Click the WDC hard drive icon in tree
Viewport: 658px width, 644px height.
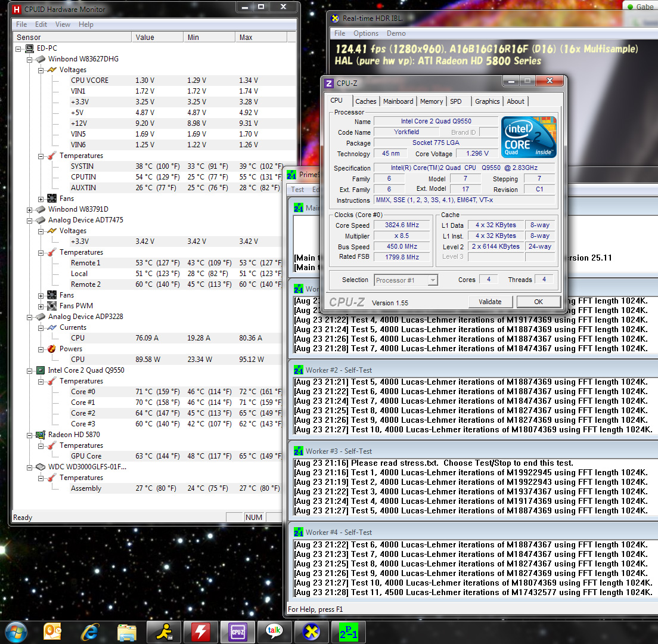[41, 467]
